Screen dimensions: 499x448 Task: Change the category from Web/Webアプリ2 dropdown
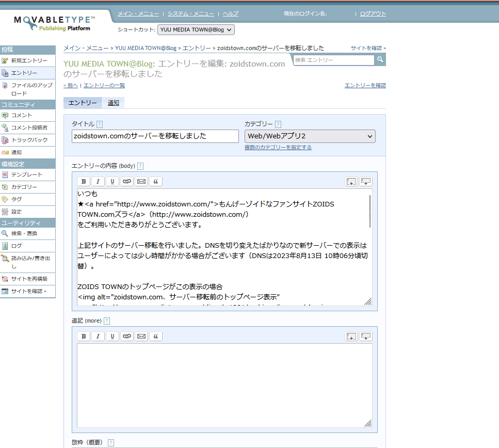(x=310, y=136)
